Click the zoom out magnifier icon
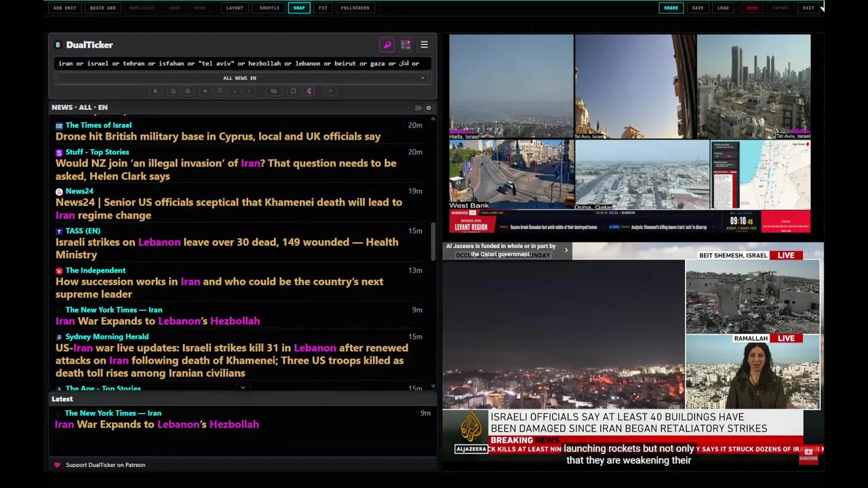 click(173, 91)
